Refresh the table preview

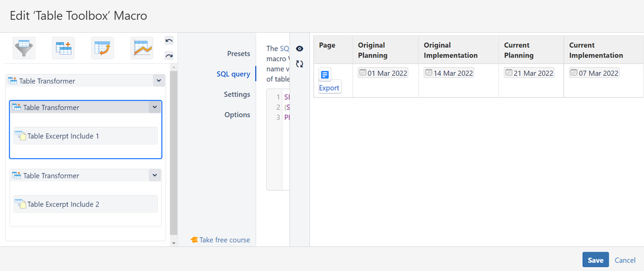click(x=300, y=64)
